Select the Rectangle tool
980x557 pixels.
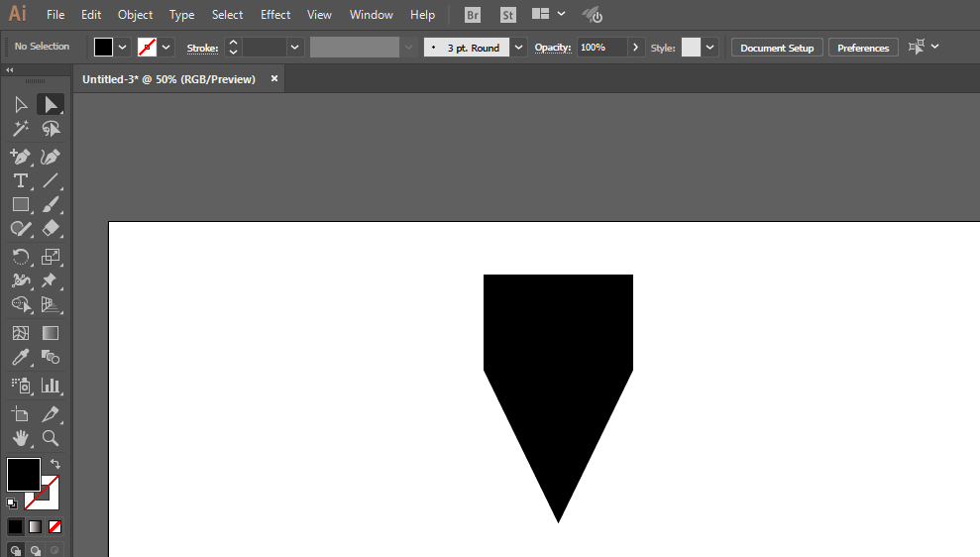[x=21, y=204]
